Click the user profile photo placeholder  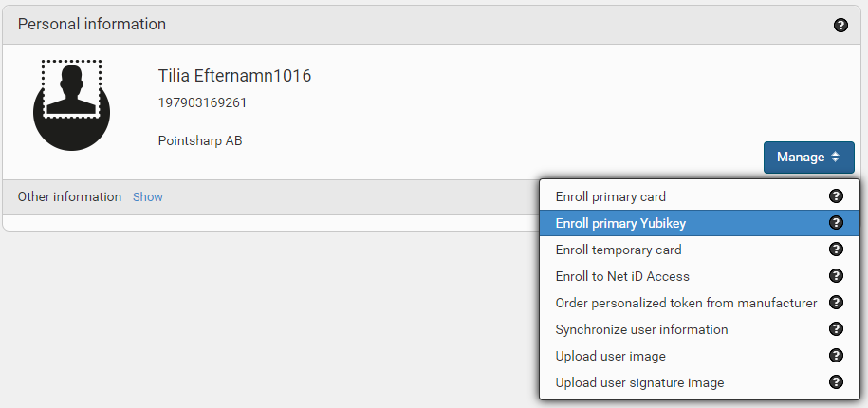click(71, 105)
